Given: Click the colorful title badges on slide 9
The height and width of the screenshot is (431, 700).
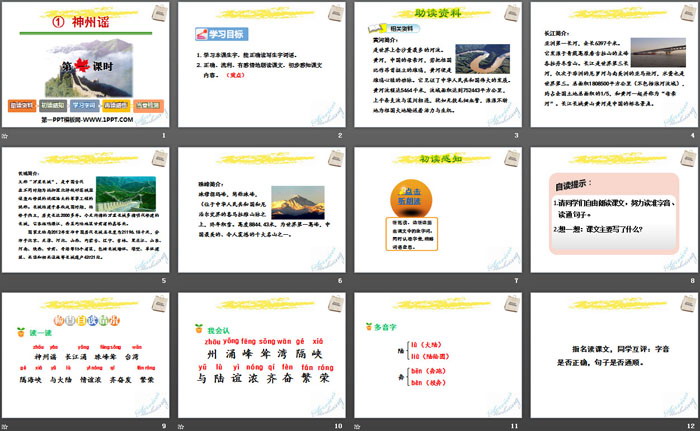Looking at the screenshot, I should [86, 320].
